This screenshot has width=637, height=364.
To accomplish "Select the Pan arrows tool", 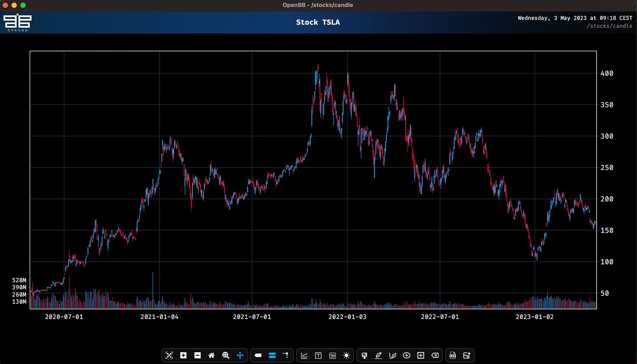I will [x=240, y=355].
